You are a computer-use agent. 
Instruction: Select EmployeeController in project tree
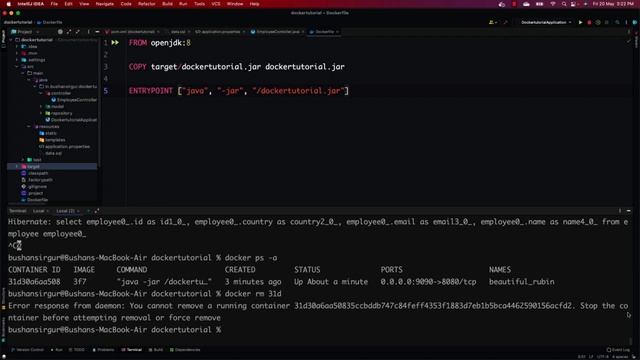(74, 100)
